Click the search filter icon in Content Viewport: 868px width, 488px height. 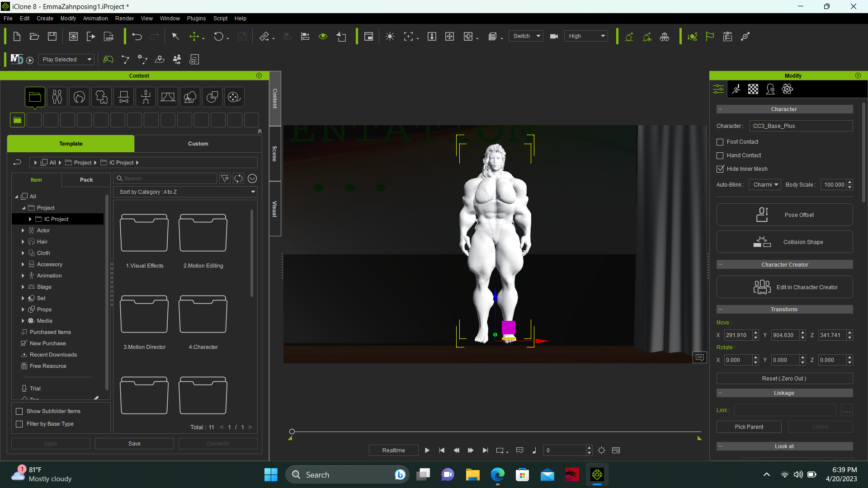tap(225, 178)
